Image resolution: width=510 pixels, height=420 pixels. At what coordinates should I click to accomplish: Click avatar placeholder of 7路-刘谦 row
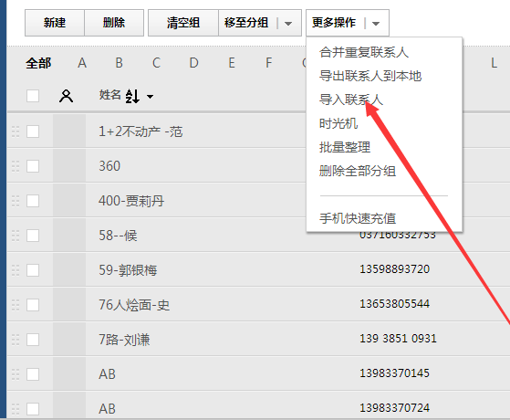tap(69, 340)
